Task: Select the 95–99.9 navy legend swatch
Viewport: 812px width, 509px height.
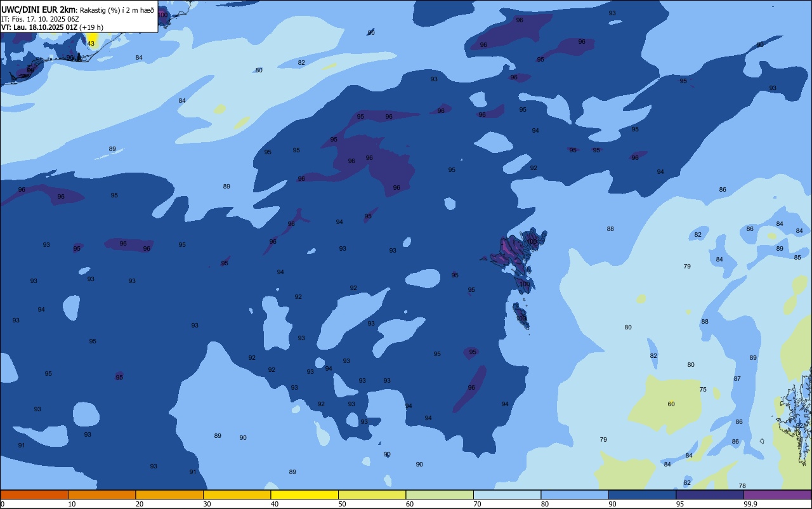Action: (x=710, y=494)
